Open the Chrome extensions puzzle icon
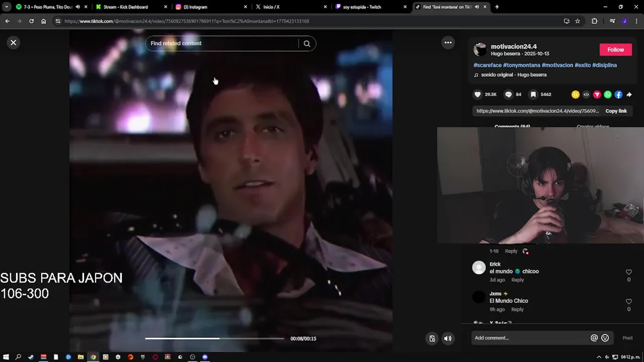Screen dimensions: 644x362 click(595, 21)
